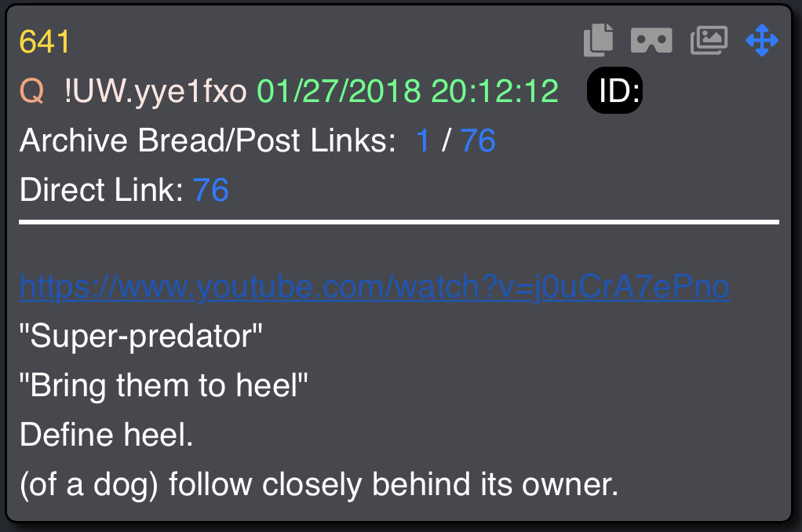Open 76 in the Archive Bread/Post Links row
The width and height of the screenshot is (802, 532).
[x=478, y=140]
